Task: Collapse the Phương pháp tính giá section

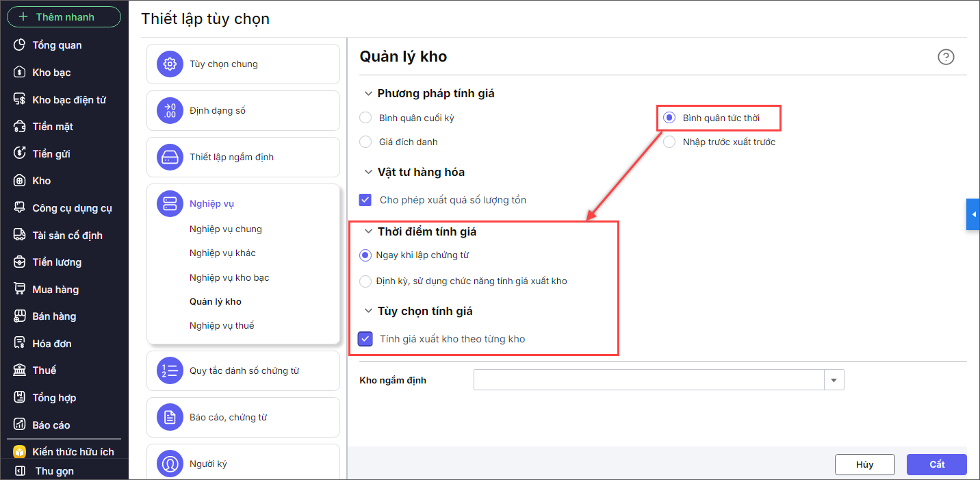Action: [369, 94]
